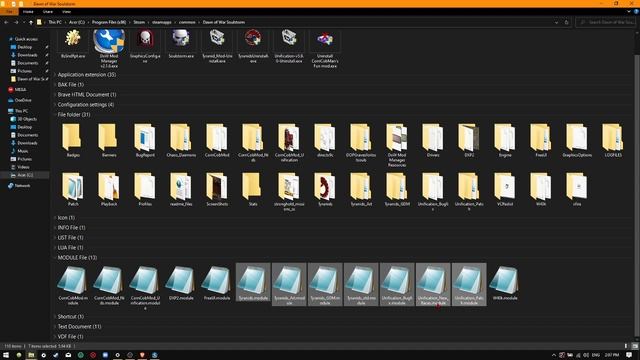640x360 pixels.
Task: Click the Search Dawn of War Soulstorm box
Action: point(606,22)
